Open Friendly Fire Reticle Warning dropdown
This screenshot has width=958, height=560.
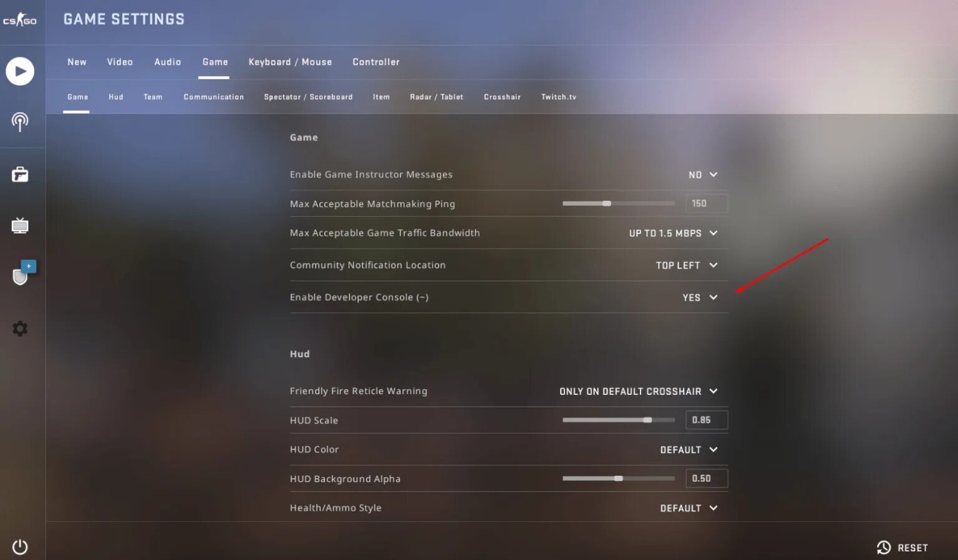639,391
